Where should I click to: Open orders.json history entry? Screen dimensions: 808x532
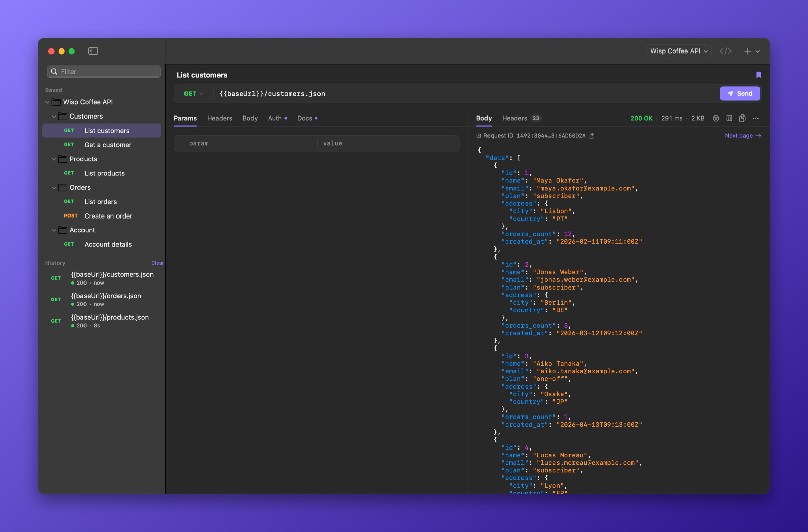pyautogui.click(x=102, y=299)
